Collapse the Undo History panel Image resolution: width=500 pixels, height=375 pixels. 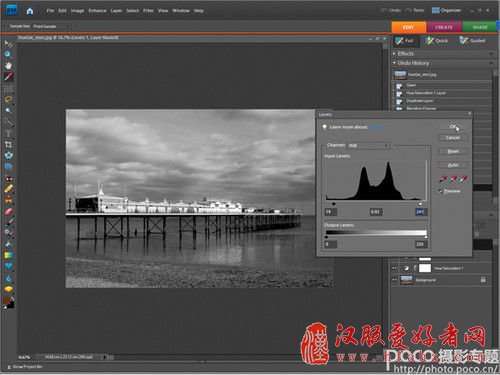pyautogui.click(x=394, y=63)
